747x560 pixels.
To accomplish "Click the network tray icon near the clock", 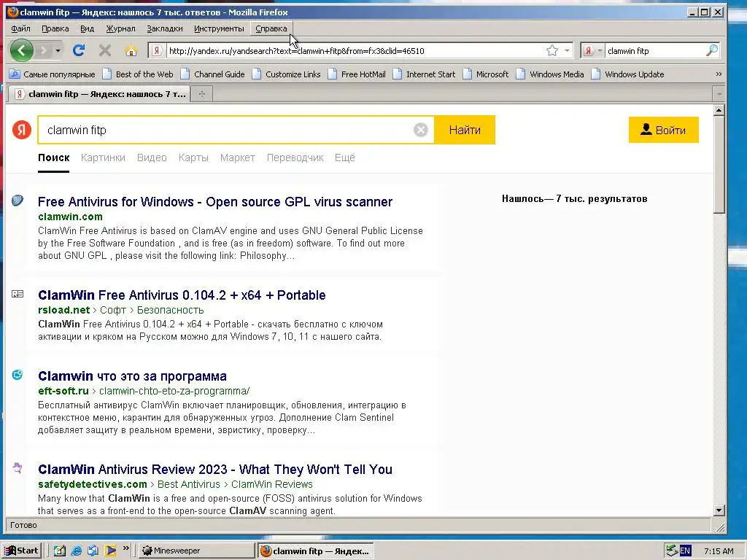I will click(672, 551).
